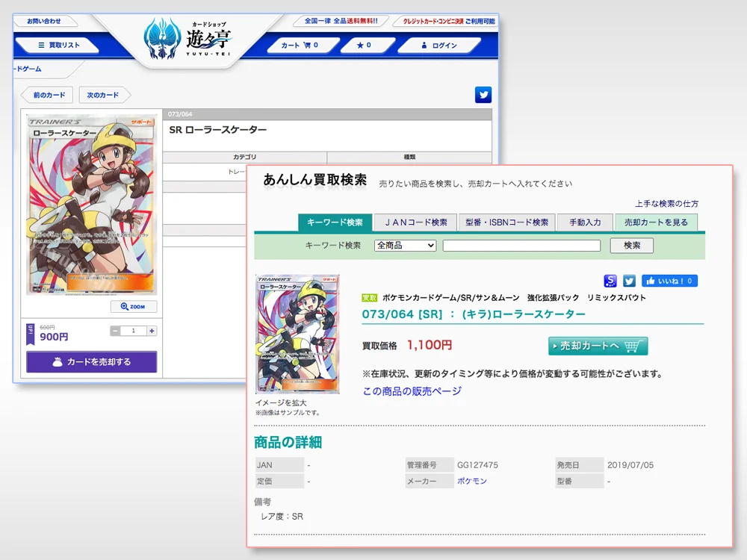Click the いいね! like button
This screenshot has width=747, height=560.
coord(669,281)
